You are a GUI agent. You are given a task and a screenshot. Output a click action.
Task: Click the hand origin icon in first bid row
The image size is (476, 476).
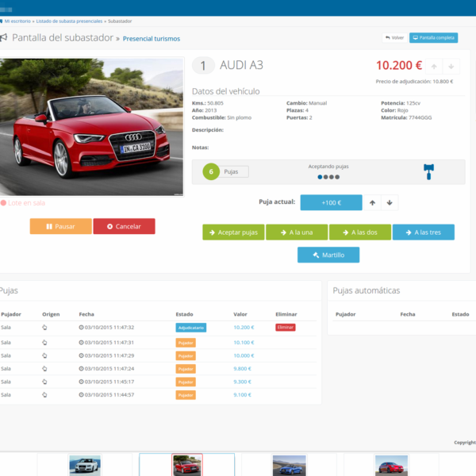44,327
